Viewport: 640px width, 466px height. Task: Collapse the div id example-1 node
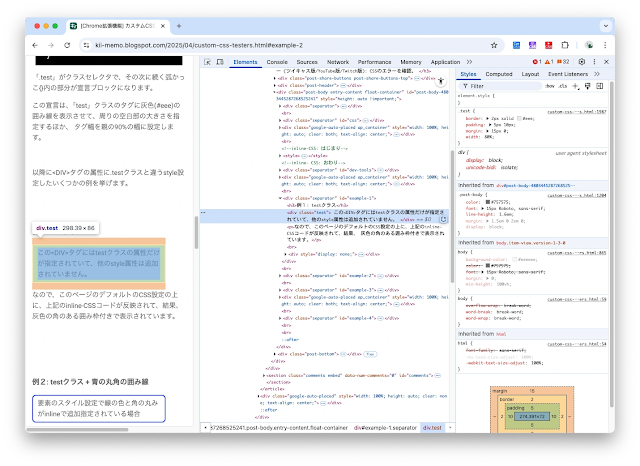click(280, 198)
